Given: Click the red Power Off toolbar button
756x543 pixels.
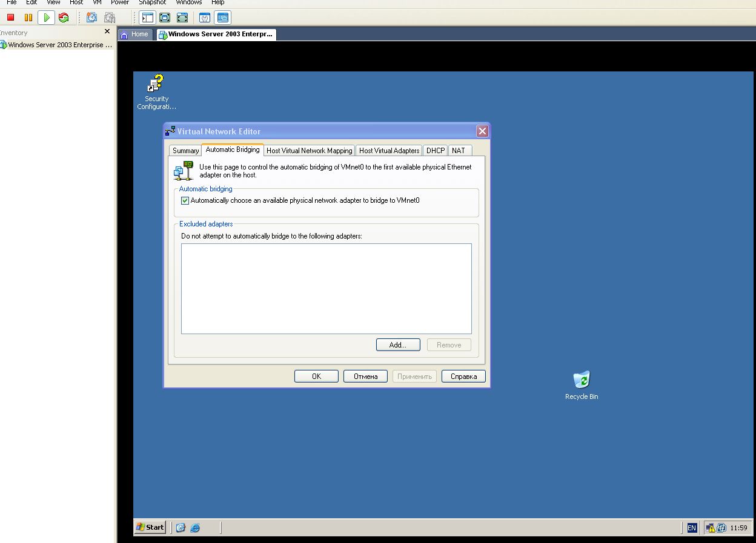Looking at the screenshot, I should pos(10,18).
